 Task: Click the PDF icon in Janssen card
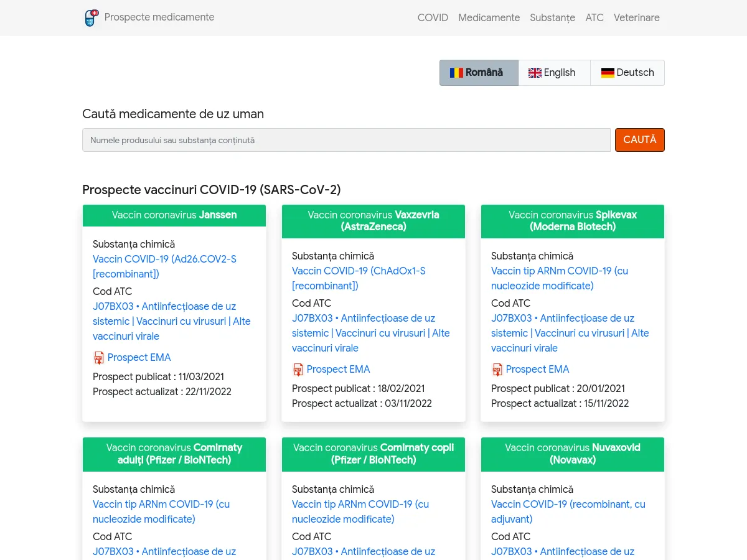99,358
